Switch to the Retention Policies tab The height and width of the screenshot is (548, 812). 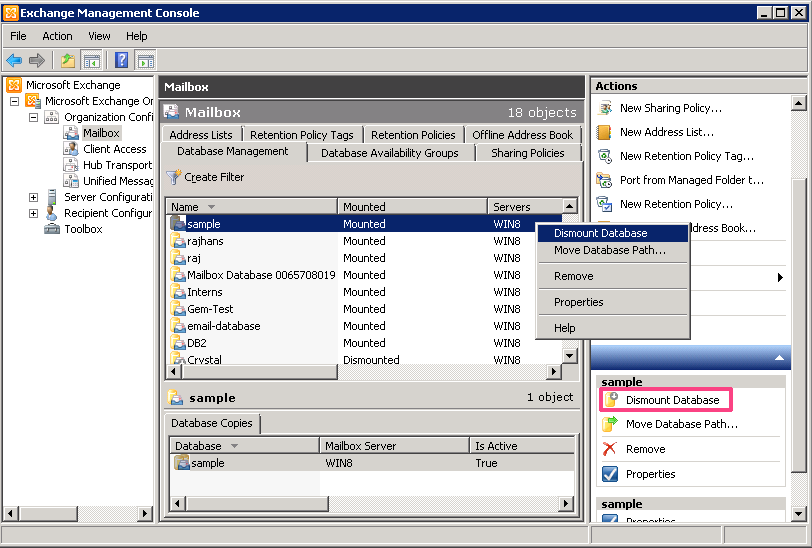(x=413, y=135)
